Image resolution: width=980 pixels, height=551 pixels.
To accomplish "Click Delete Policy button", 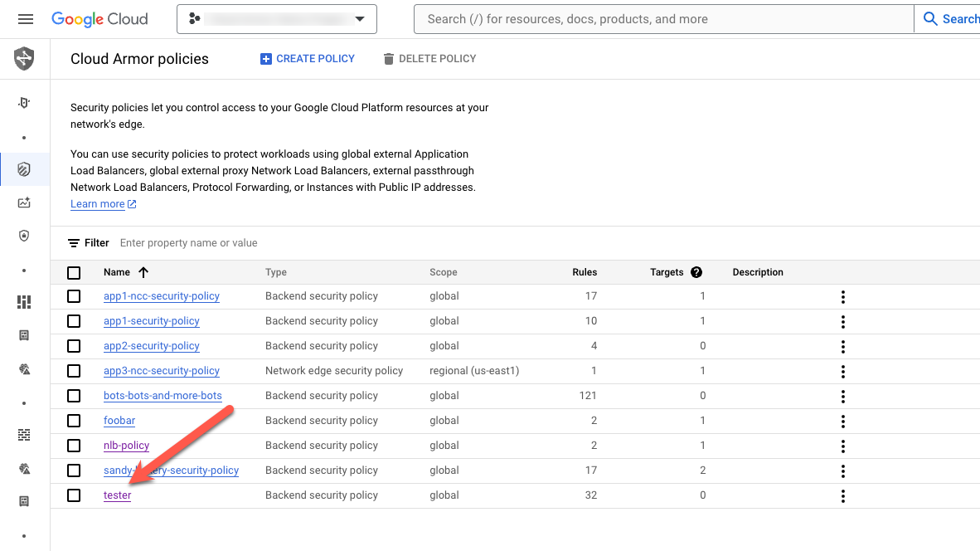I will 429,59.
